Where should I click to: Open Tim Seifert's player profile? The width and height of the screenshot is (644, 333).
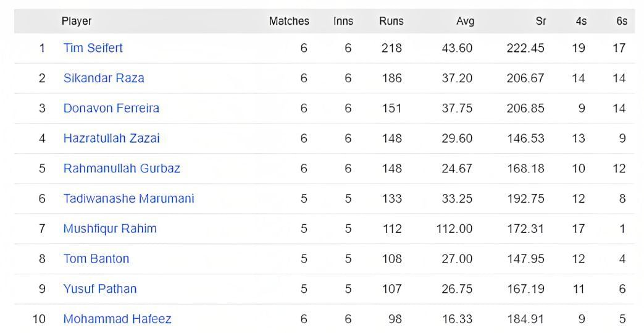[93, 48]
